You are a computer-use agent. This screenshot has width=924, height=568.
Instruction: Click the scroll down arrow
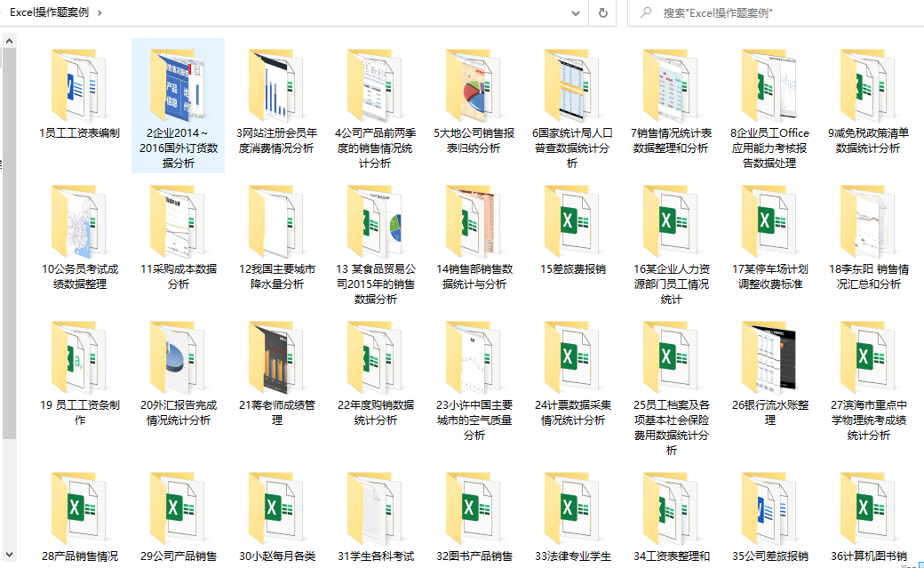click(9, 555)
